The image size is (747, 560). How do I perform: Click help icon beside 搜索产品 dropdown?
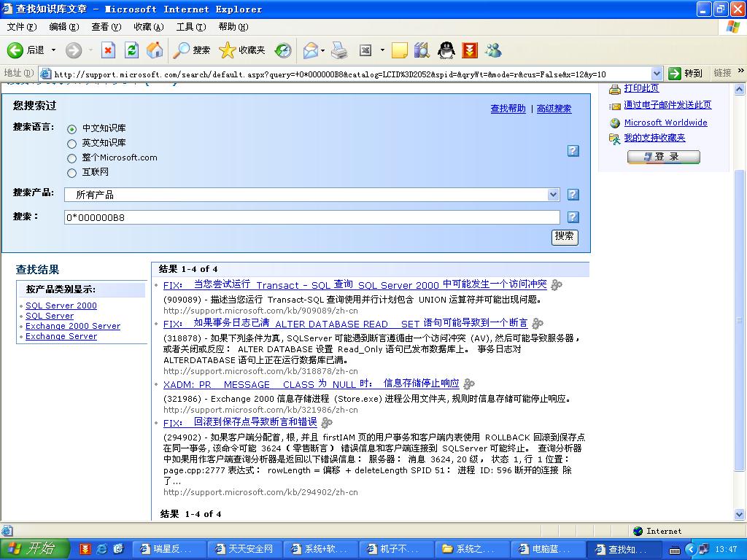pyautogui.click(x=573, y=194)
